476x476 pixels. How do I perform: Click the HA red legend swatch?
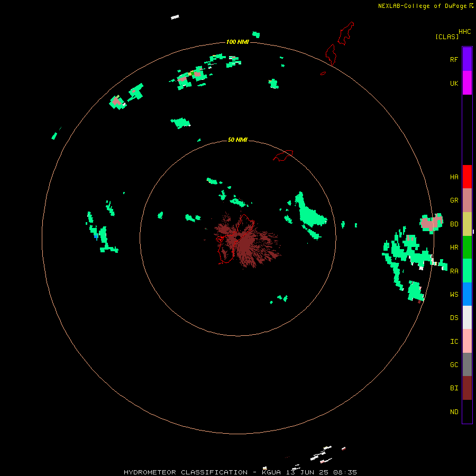[x=467, y=177]
